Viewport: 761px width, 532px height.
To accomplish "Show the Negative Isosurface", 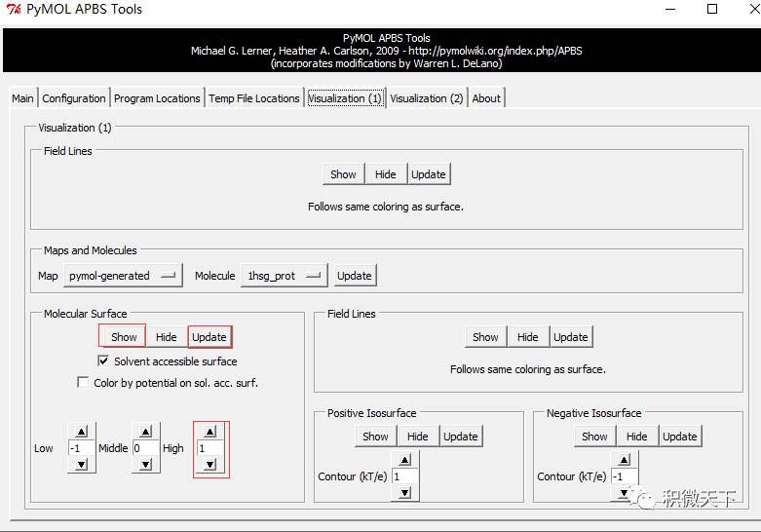I will pos(594,437).
